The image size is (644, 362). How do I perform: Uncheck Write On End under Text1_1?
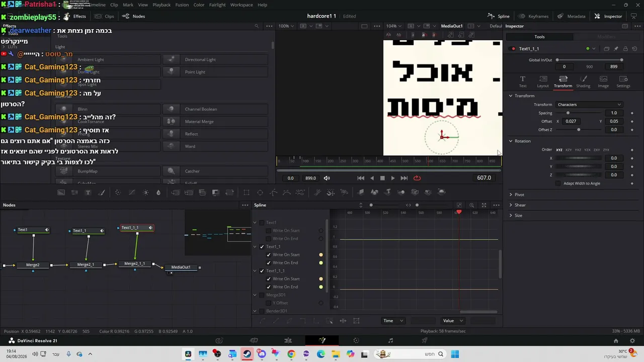(269, 263)
